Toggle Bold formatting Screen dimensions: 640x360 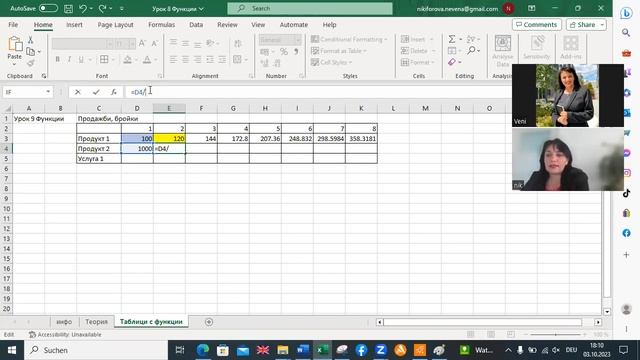tap(58, 60)
